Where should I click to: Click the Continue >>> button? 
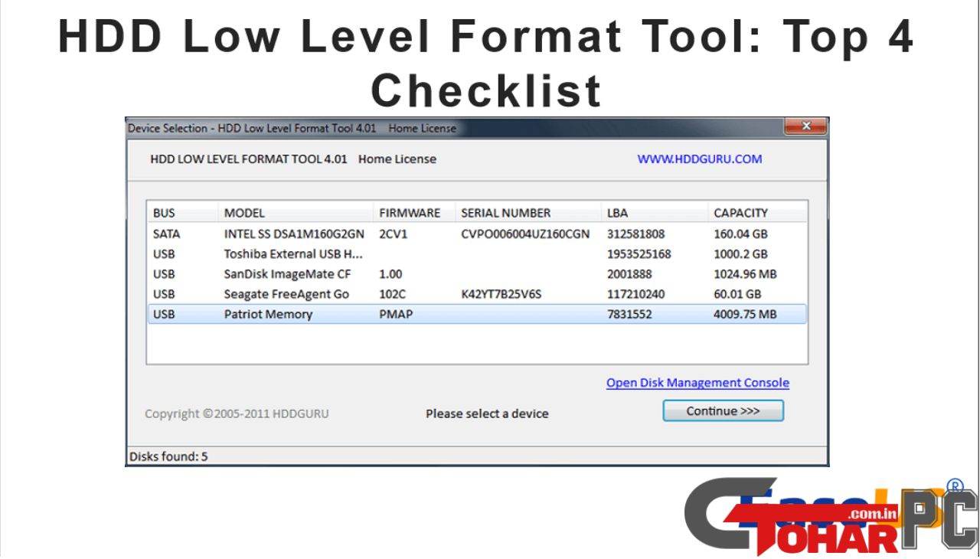click(723, 411)
